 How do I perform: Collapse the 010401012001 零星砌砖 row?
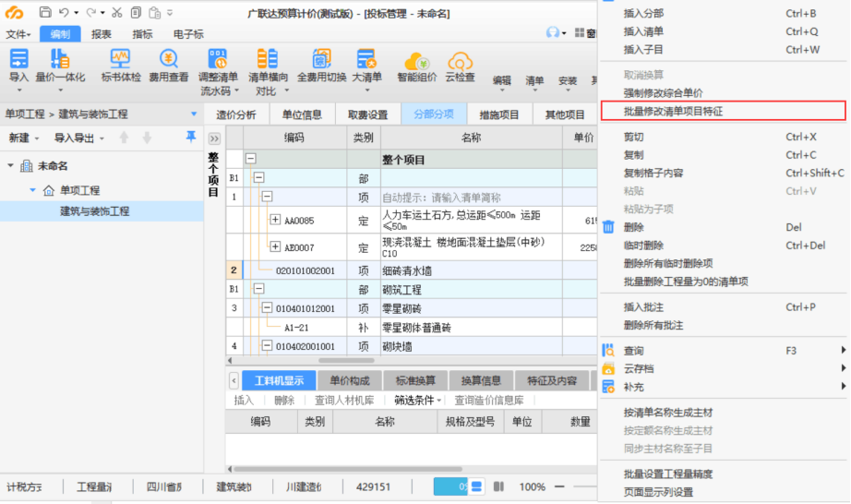[x=267, y=307]
